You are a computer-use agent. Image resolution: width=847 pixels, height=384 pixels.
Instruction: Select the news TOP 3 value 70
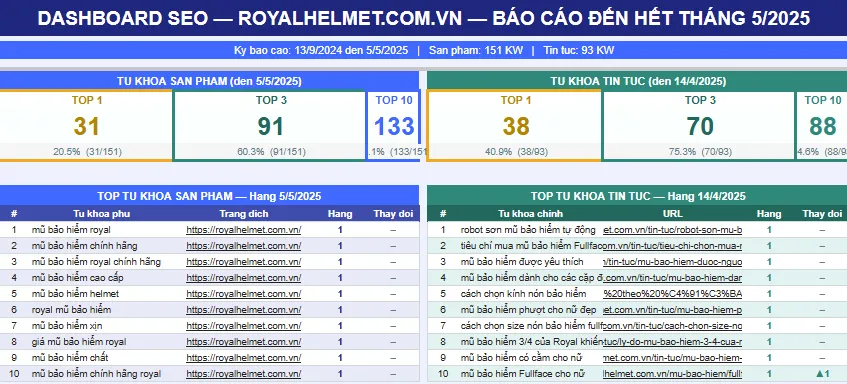coord(700,126)
